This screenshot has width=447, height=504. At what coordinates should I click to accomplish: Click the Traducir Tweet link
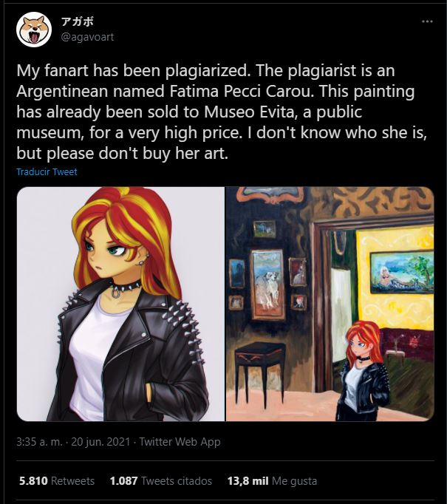tap(47, 171)
